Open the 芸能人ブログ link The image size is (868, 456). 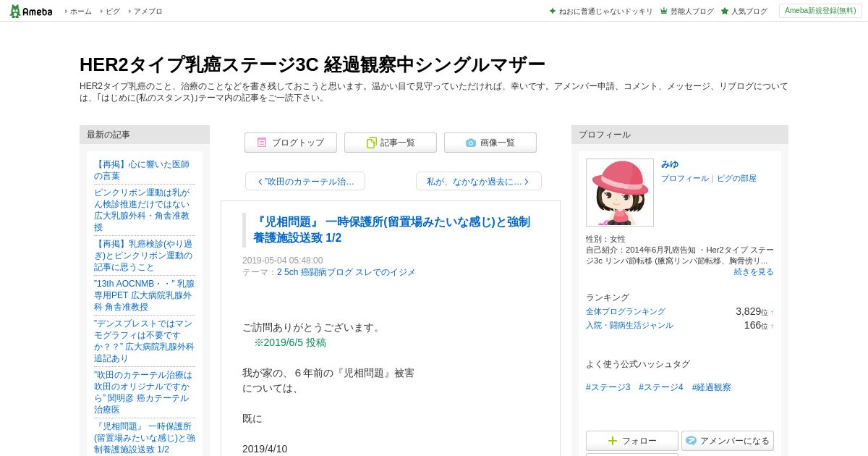tap(692, 11)
